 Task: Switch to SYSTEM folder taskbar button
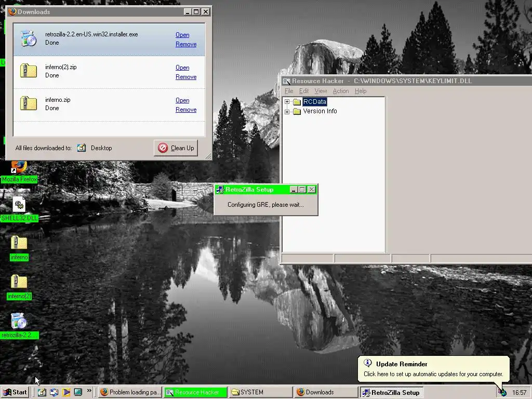pyautogui.click(x=261, y=392)
